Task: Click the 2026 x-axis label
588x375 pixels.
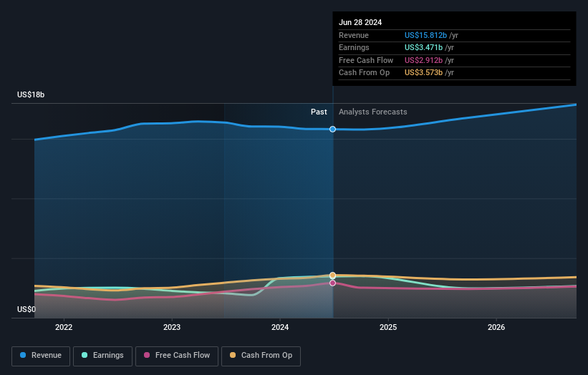Action: (x=496, y=327)
